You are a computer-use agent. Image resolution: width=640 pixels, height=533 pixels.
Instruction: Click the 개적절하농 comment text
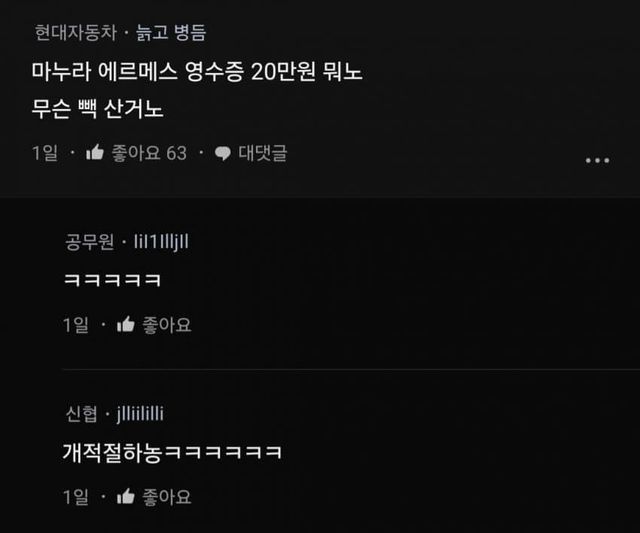(172, 453)
